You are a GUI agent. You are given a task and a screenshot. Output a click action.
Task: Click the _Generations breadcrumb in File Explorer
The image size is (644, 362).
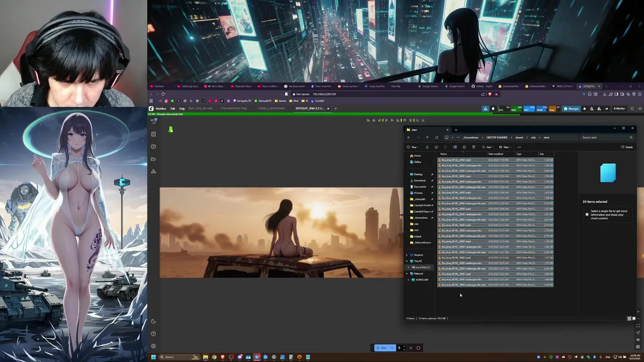(471, 137)
